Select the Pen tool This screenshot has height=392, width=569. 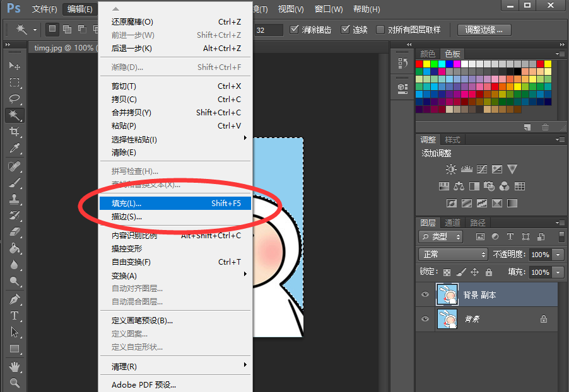click(x=15, y=299)
